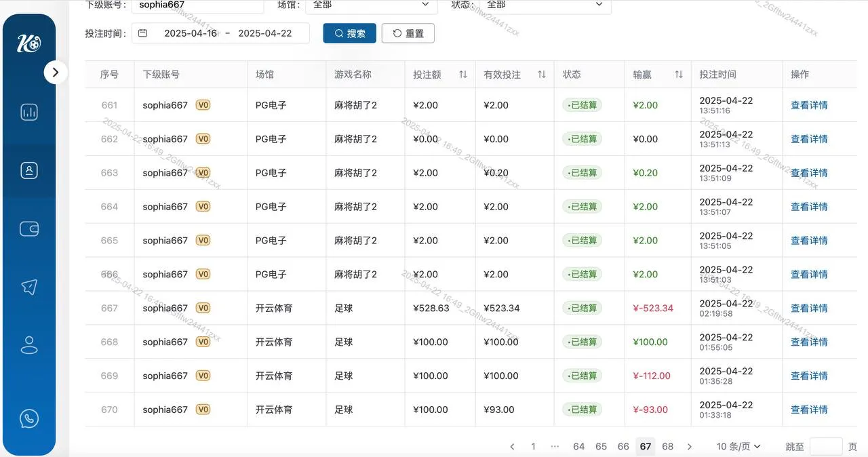Go to page 68 in pagination
Viewport: 868px width, 457px height.
coord(667,446)
